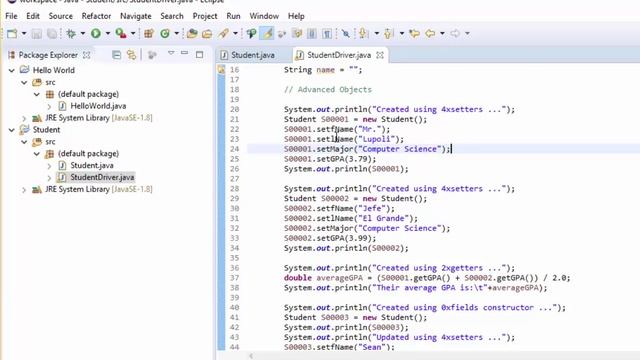Click the Run Last Tool icon with red toolbox
This screenshot has height=360, width=640.
121,33
